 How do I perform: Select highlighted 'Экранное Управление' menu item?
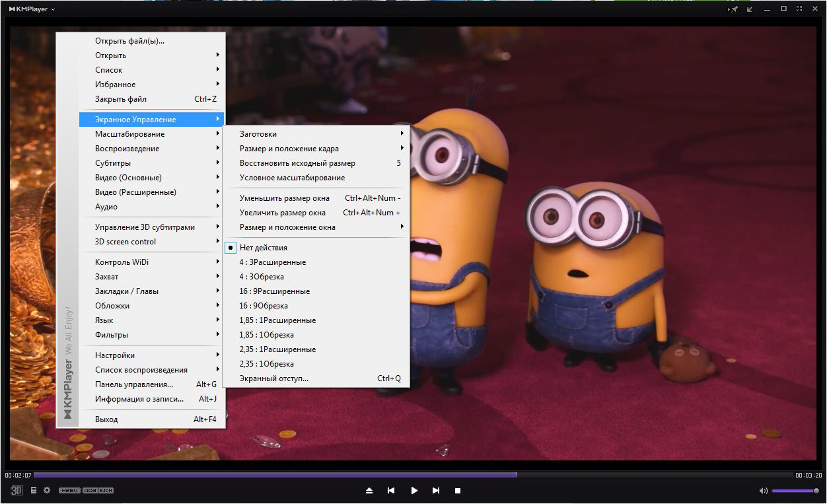click(x=151, y=120)
